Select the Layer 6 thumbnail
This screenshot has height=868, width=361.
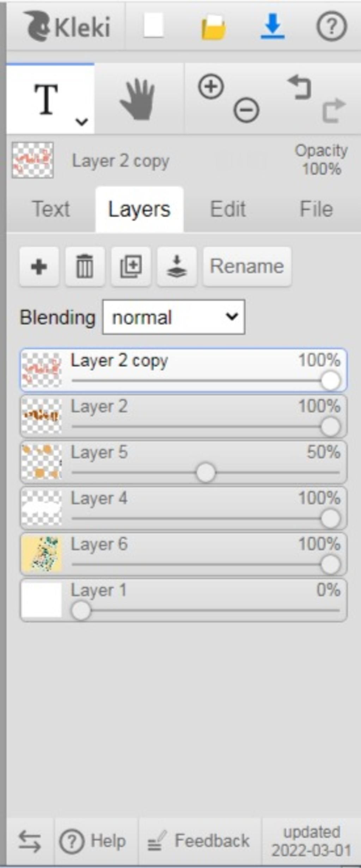(x=42, y=554)
